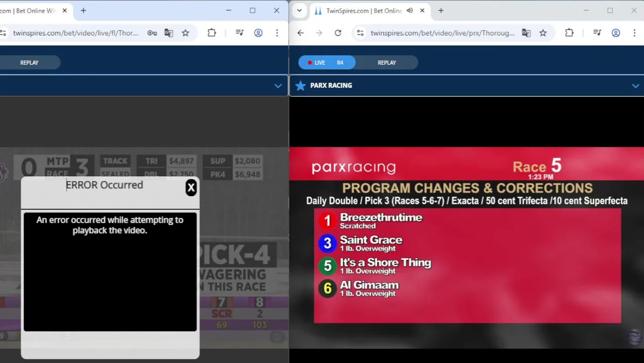Toggle the Parx Racing favorite star
The image size is (644, 363).
(300, 86)
